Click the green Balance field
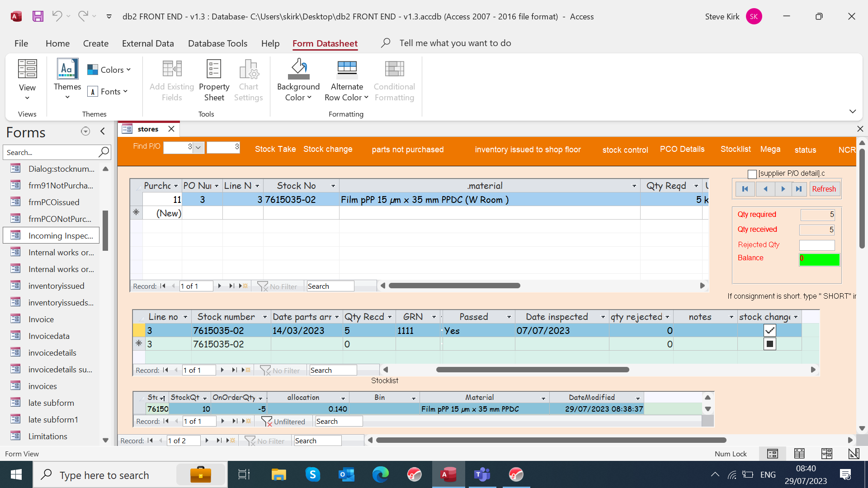This screenshot has width=868, height=488. pos(819,259)
